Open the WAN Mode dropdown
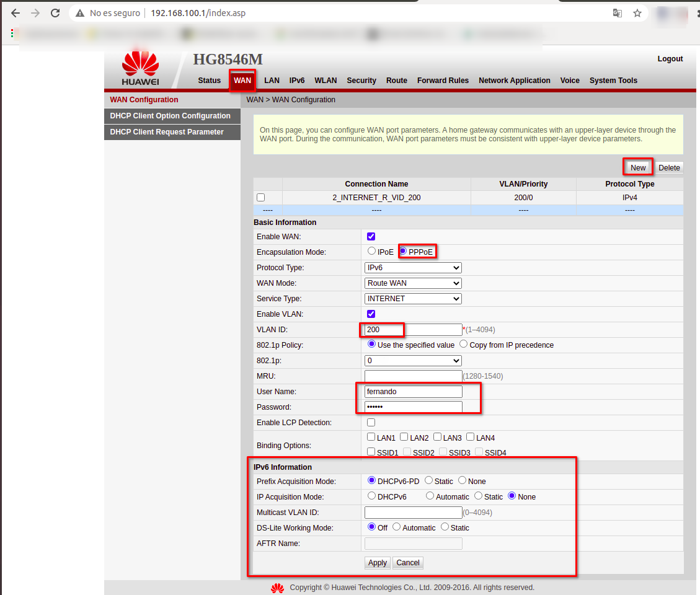700x595 pixels. (x=412, y=283)
